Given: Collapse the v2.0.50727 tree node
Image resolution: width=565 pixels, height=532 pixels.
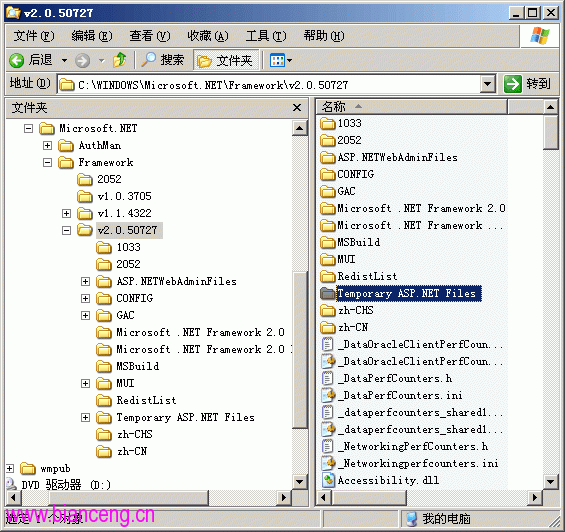Looking at the screenshot, I should [x=66, y=230].
